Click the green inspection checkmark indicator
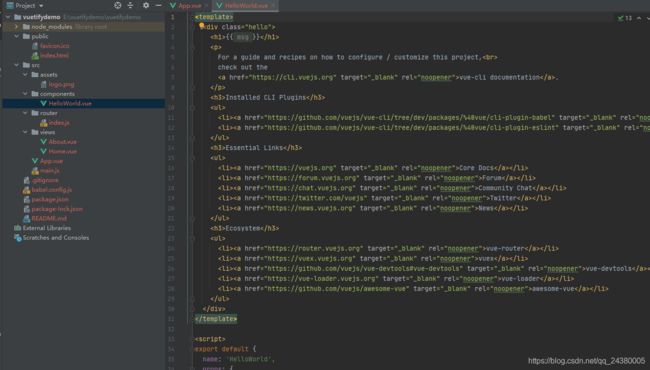The height and width of the screenshot is (370, 650). (621, 18)
